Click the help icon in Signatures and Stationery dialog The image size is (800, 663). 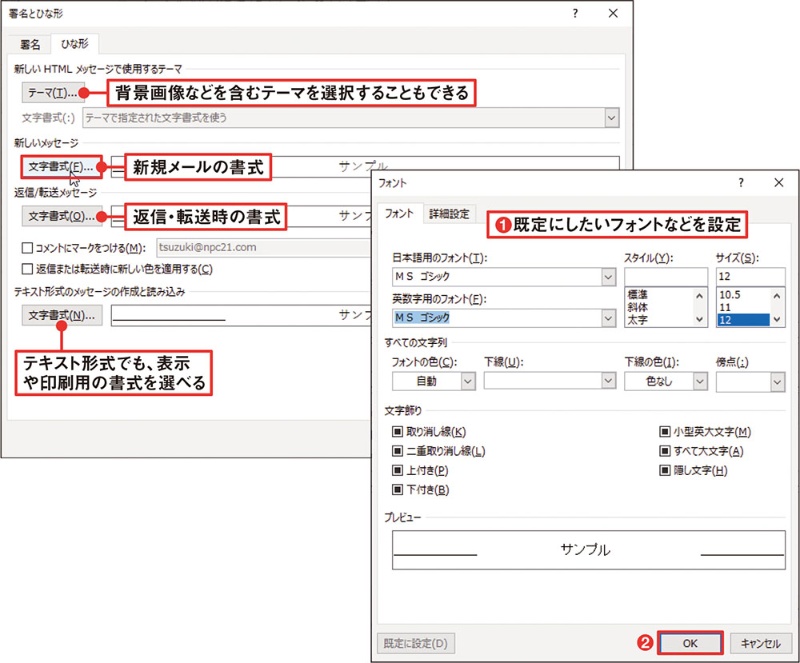(x=575, y=14)
